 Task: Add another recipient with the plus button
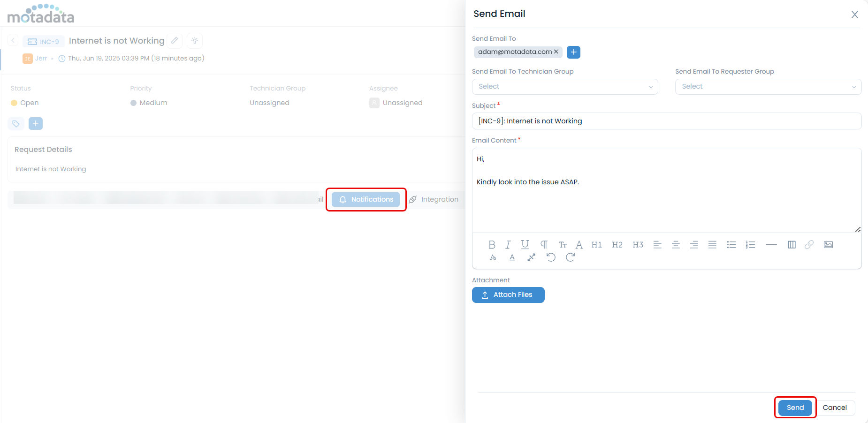573,52
